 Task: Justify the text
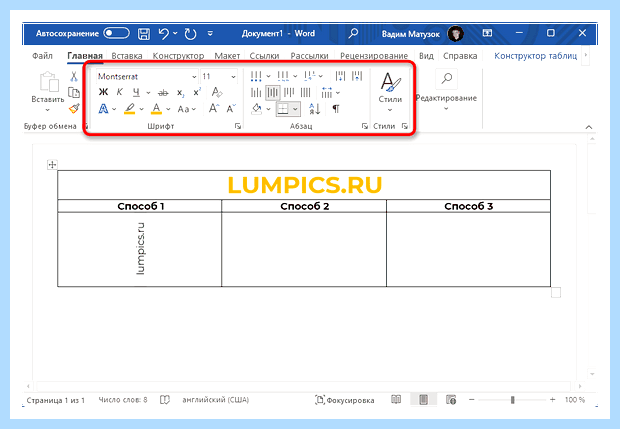tap(306, 93)
